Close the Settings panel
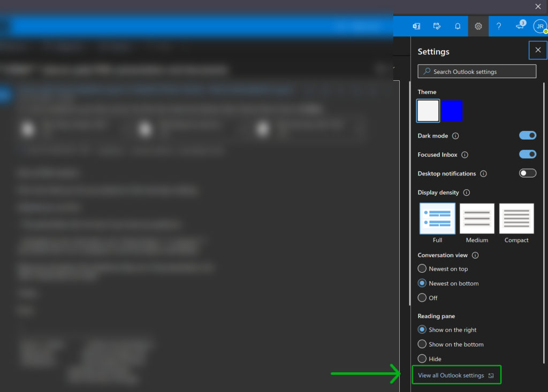Viewport: 548px width, 392px height. 538,50
